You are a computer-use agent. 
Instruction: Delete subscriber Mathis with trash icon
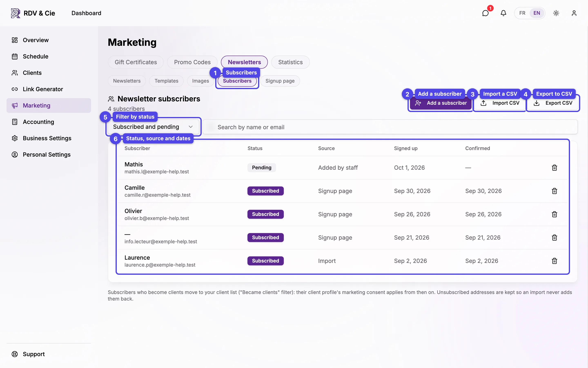(x=555, y=168)
